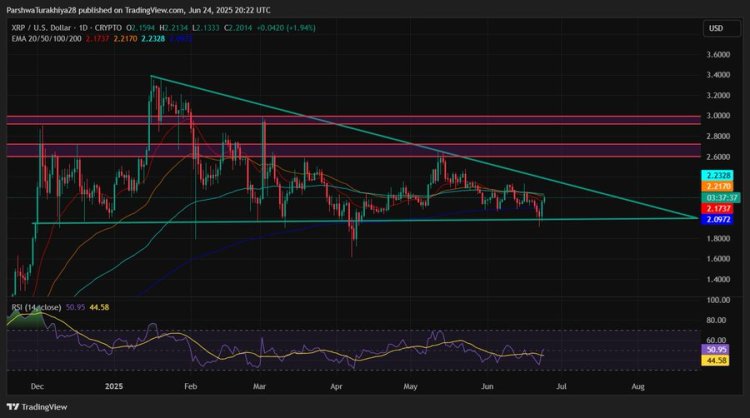
Task: Click the orange 2.2170 price axis label
Action: pos(719,186)
